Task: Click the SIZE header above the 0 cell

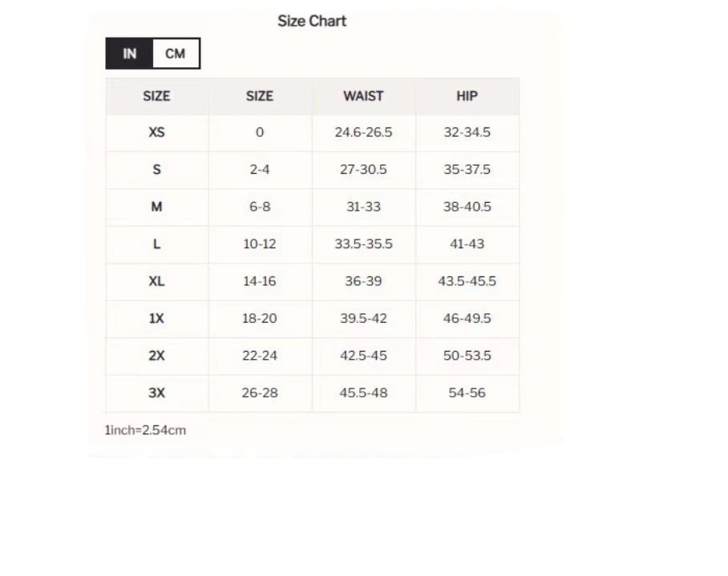Action: [x=259, y=96]
